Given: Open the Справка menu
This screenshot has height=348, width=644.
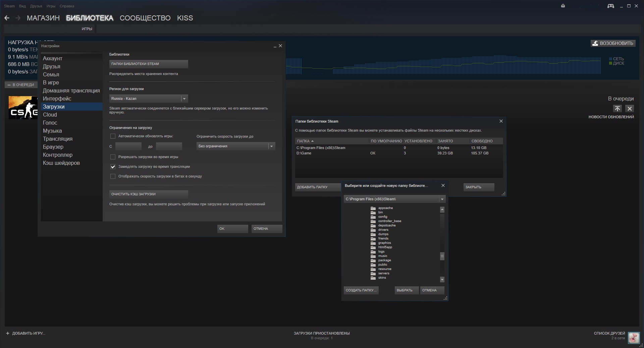Looking at the screenshot, I should tap(67, 6).
